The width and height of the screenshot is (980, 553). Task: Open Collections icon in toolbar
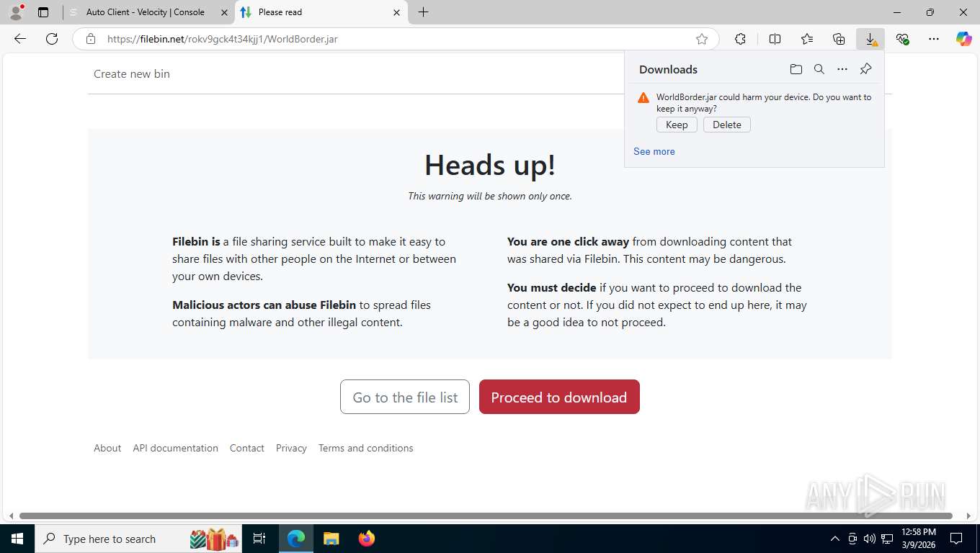coord(839,39)
